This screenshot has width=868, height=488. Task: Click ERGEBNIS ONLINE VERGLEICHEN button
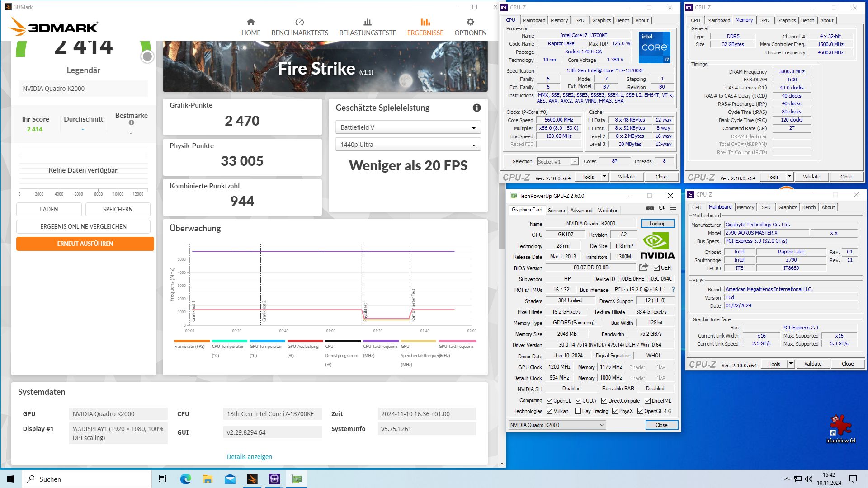pyautogui.click(x=83, y=226)
